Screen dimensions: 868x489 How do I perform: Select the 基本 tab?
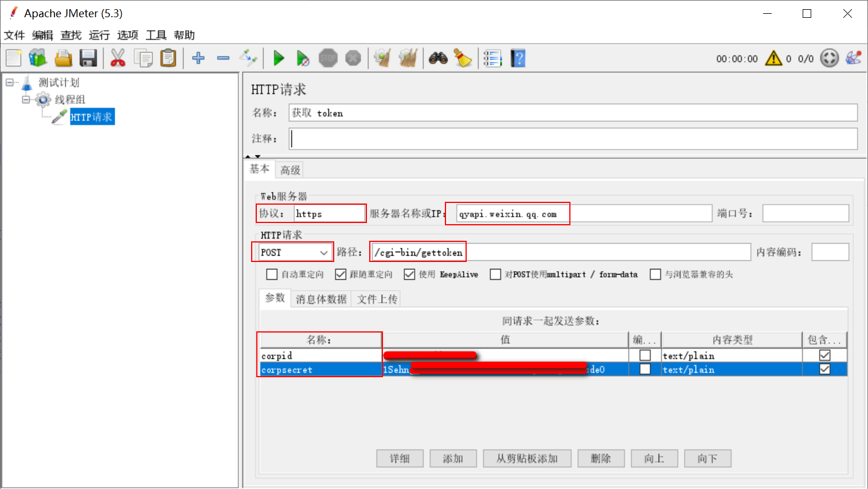tap(259, 169)
